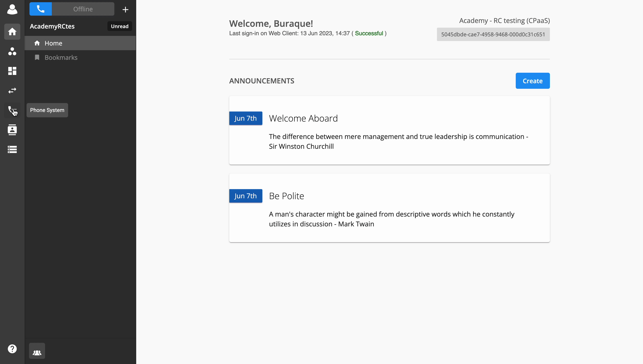643x364 pixels.
Task: Click the AcademyRCtes workspace name
Action: click(52, 26)
